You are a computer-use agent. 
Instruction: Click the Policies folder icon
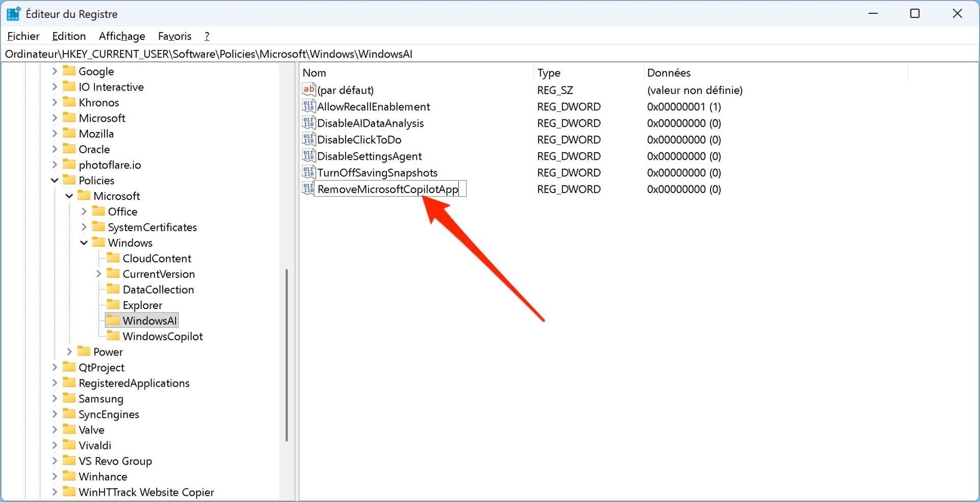69,180
